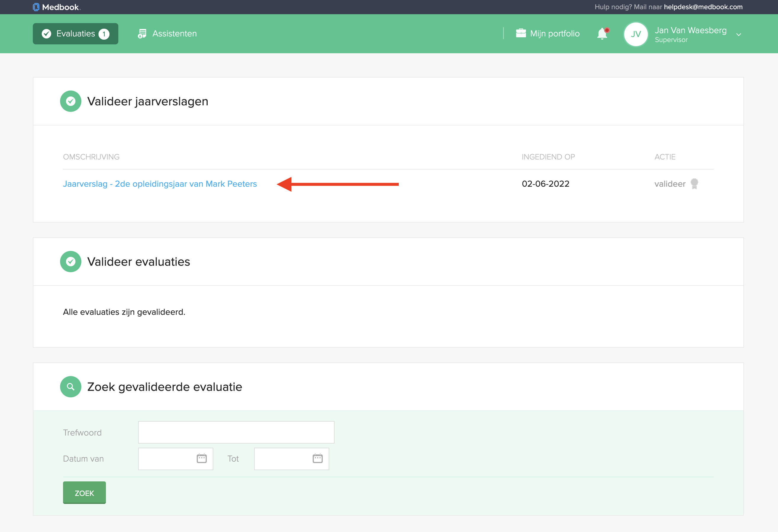Click the Valideer jaarverslagen check icon
This screenshot has height=532, width=778.
[71, 101]
